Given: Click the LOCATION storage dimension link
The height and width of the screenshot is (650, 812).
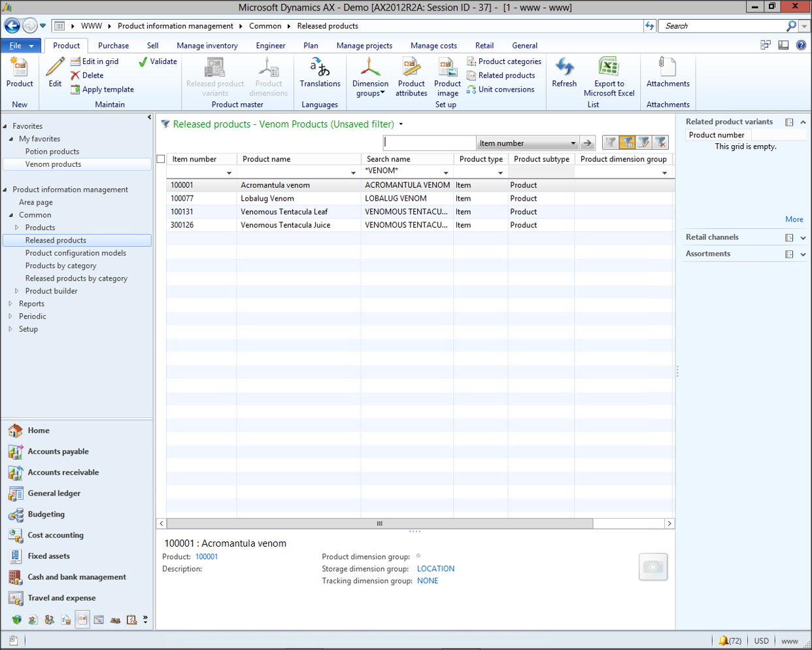Looking at the screenshot, I should [x=435, y=569].
